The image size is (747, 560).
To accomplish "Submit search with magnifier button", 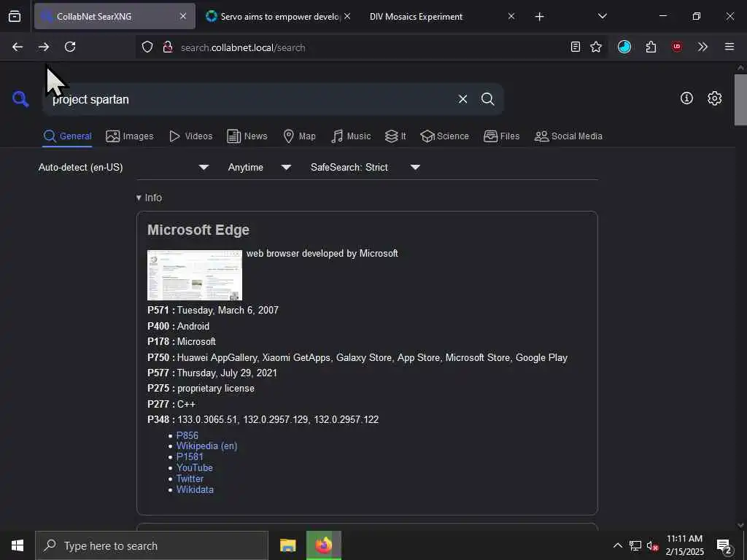I will [x=487, y=99].
